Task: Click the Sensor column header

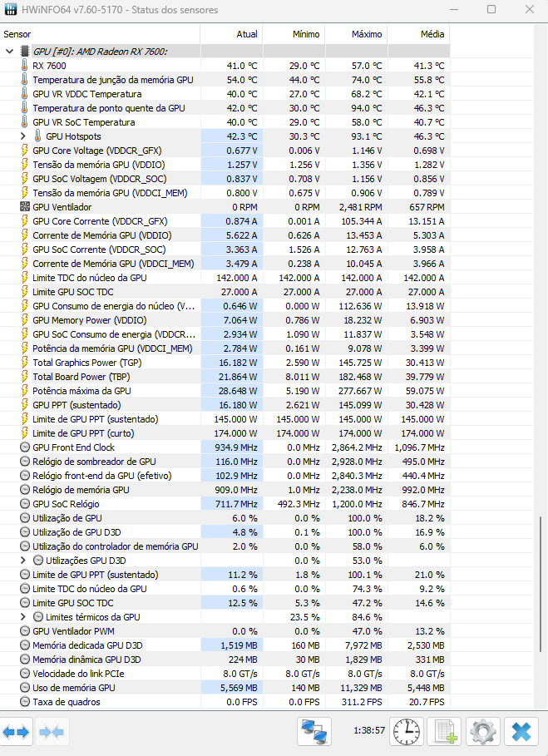Action: (100, 34)
